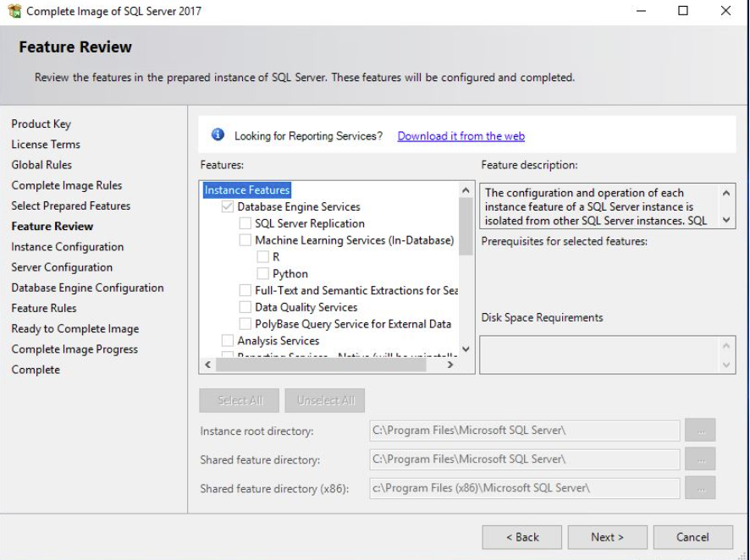Select the Feature Rules step
Image resolution: width=750 pixels, height=560 pixels.
coord(44,308)
